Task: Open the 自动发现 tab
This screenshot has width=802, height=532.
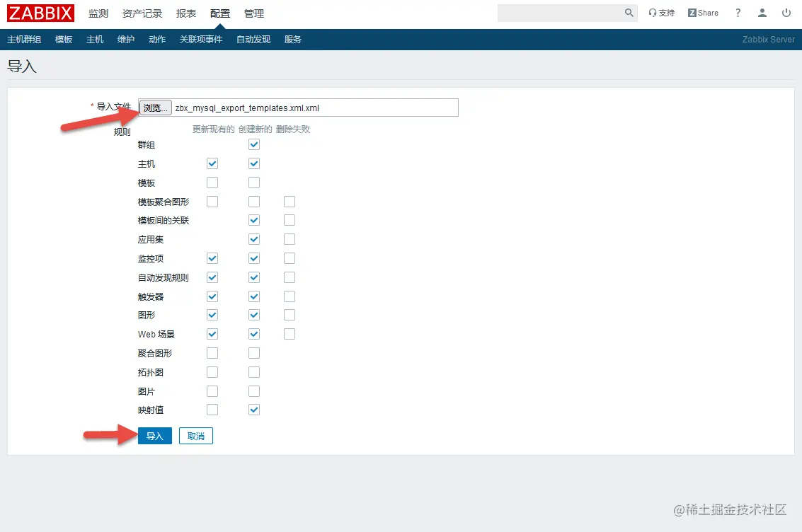Action: coord(252,39)
